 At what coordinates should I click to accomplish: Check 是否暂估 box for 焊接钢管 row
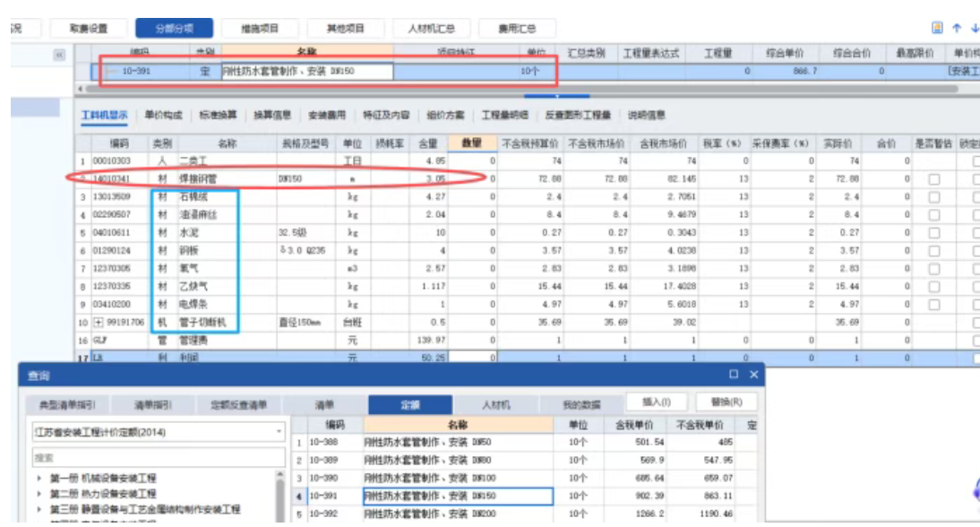tap(933, 179)
